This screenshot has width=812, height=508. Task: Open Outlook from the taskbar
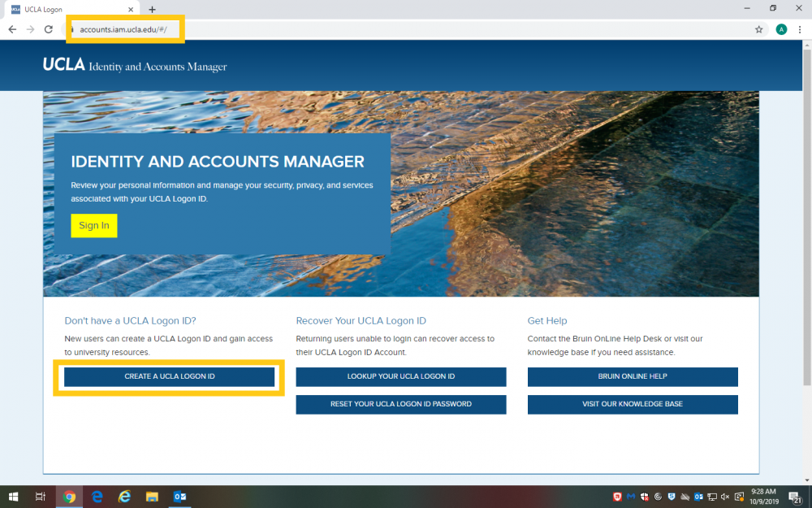(179, 497)
